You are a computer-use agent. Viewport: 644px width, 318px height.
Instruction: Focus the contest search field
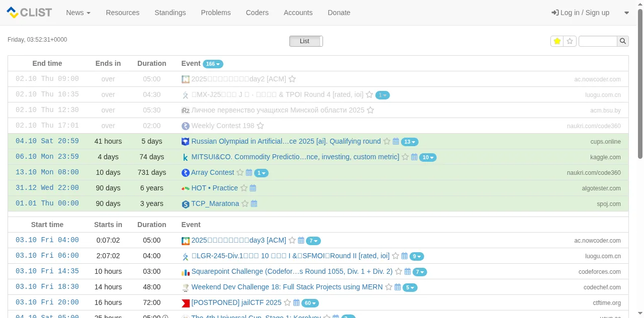(x=598, y=41)
